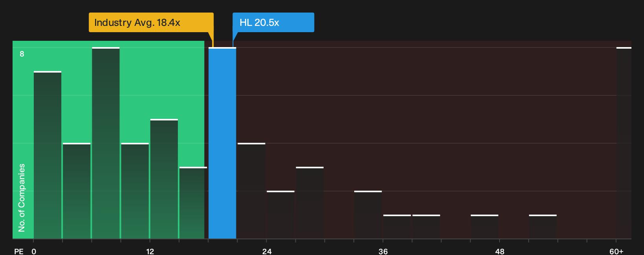The width and height of the screenshot is (644, 255).
Task: Click the Industry Avg. 18.4x label
Action: tap(151, 22)
